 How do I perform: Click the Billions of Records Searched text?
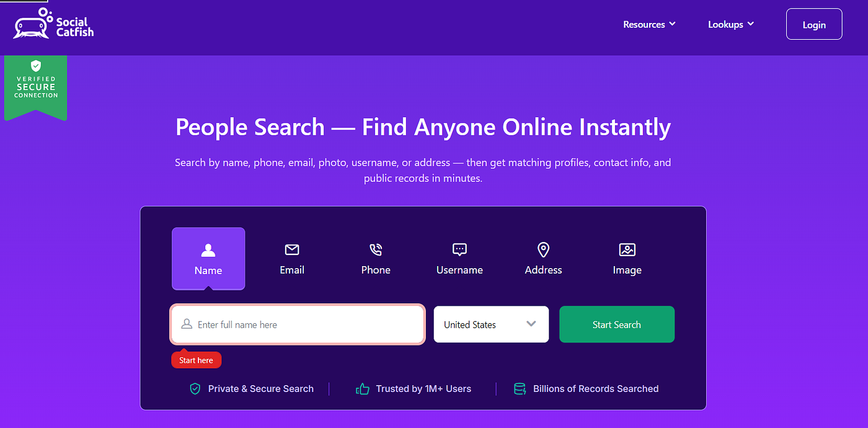point(596,389)
